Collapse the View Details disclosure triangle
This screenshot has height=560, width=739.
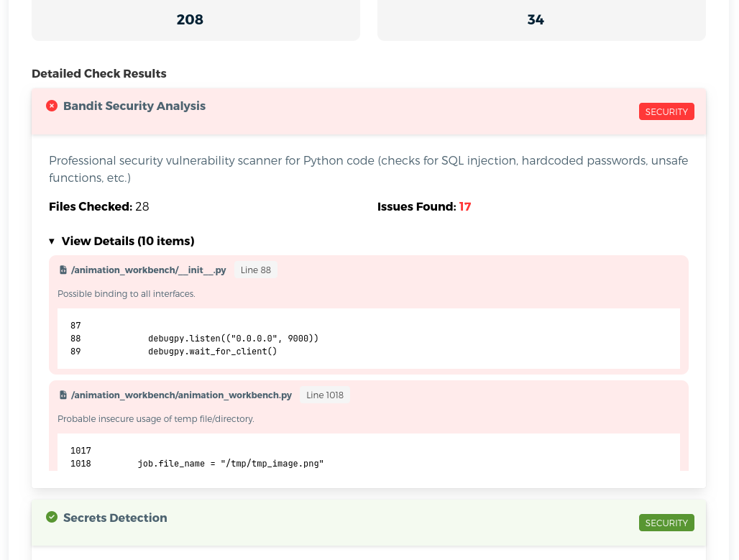click(x=52, y=242)
